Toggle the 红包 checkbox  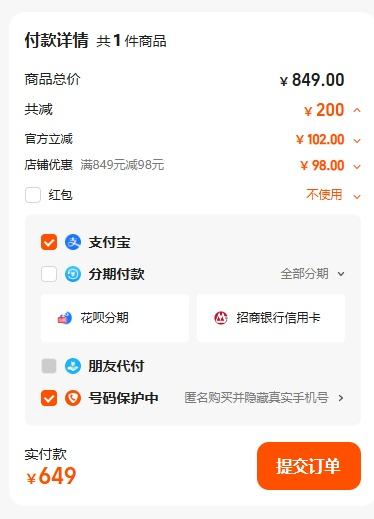(x=33, y=195)
